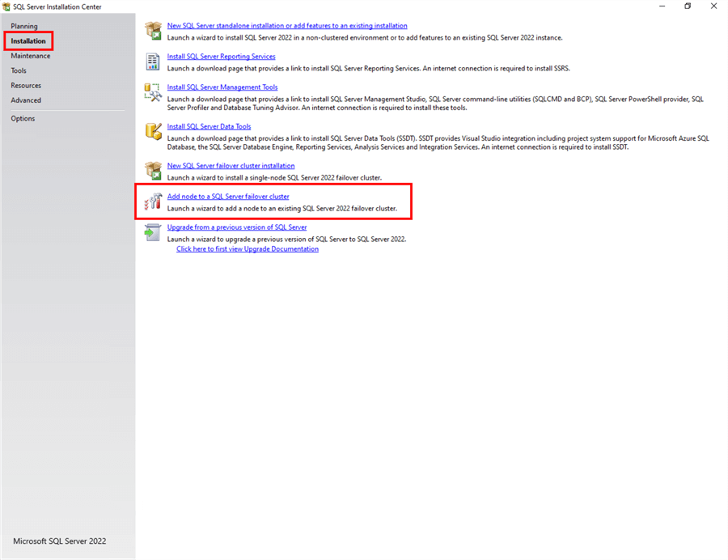Open Upgrade from a previous version link
Viewport: 728px width, 560px height.
237,227
